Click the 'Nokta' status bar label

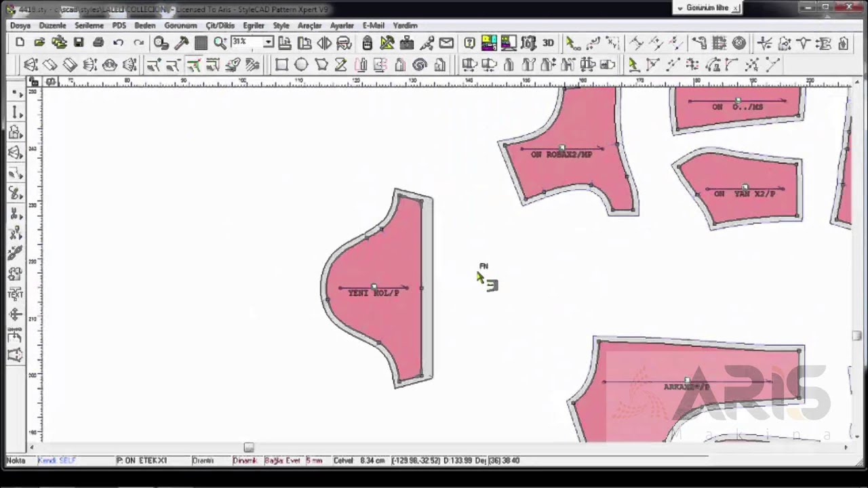16,460
